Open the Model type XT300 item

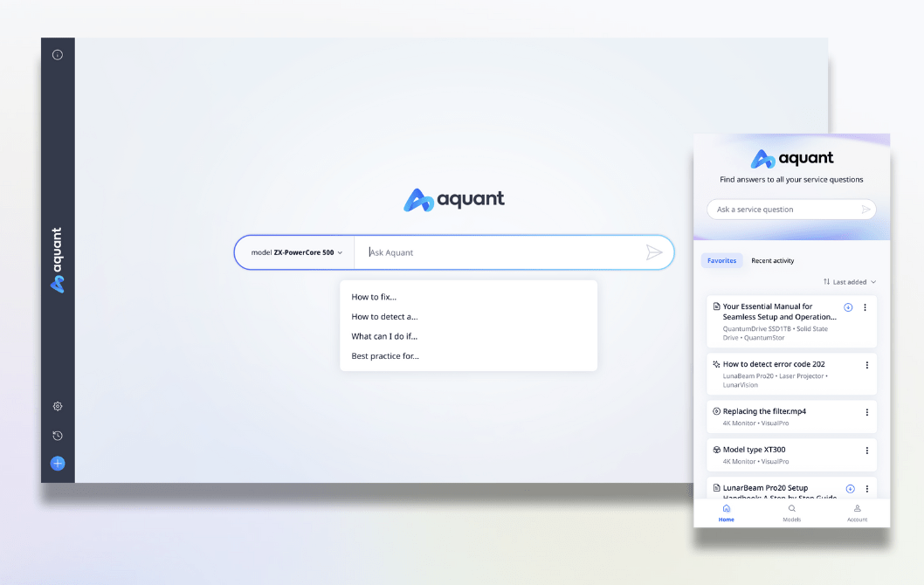pos(791,455)
